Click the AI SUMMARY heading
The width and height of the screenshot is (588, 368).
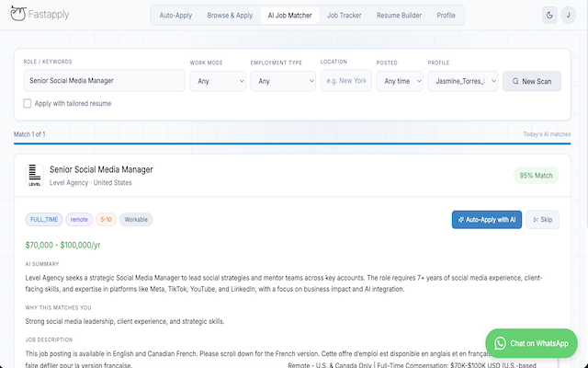pos(42,264)
